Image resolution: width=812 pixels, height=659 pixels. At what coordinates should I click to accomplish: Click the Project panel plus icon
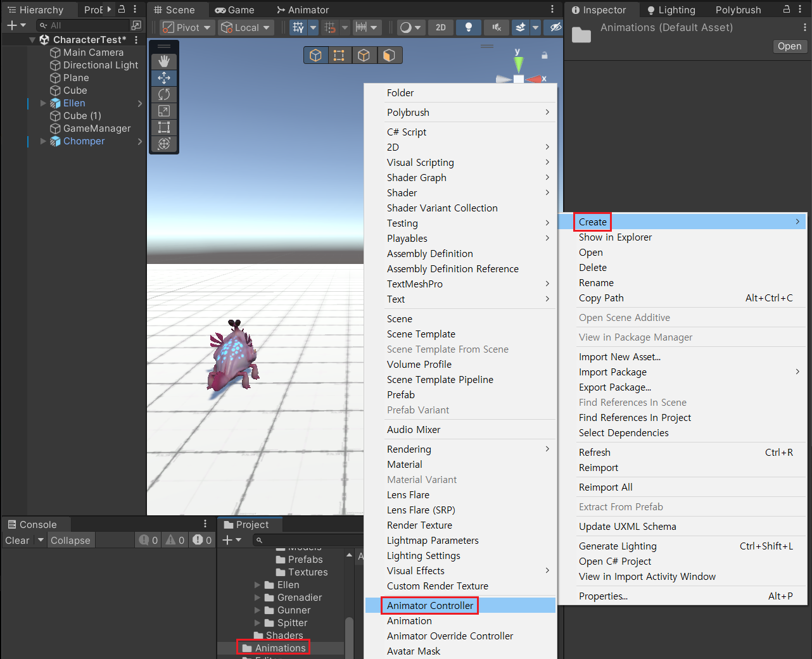227,540
